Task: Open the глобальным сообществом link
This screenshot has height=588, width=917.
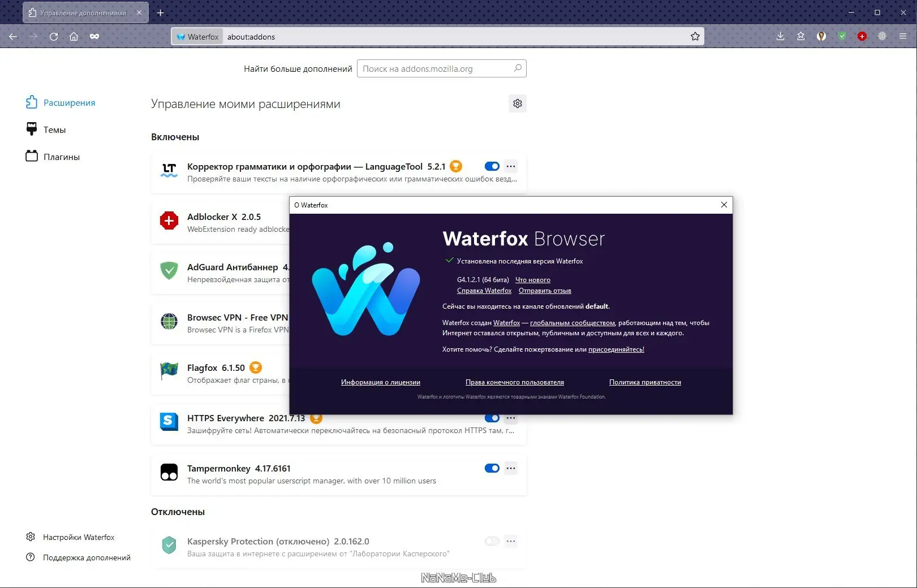Action: (572, 323)
